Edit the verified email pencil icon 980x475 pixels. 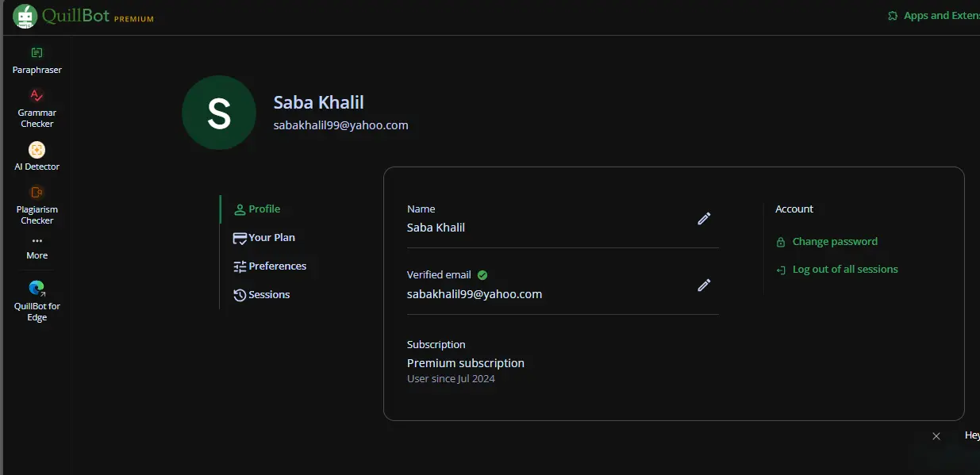704,285
